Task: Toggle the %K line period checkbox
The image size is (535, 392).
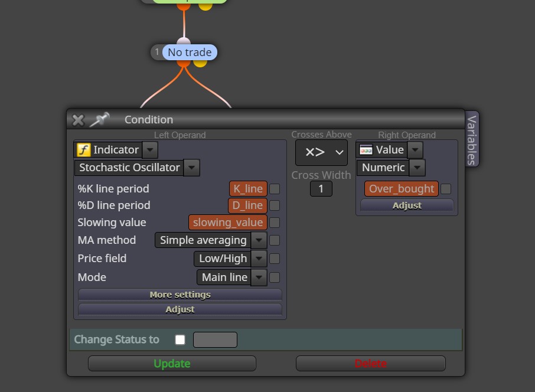Action: coord(275,189)
